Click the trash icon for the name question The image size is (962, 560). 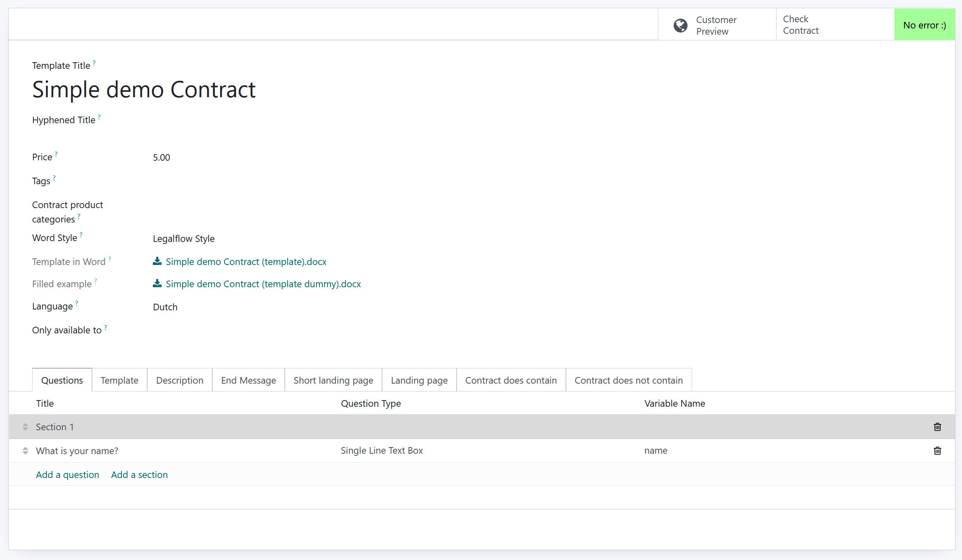[937, 451]
